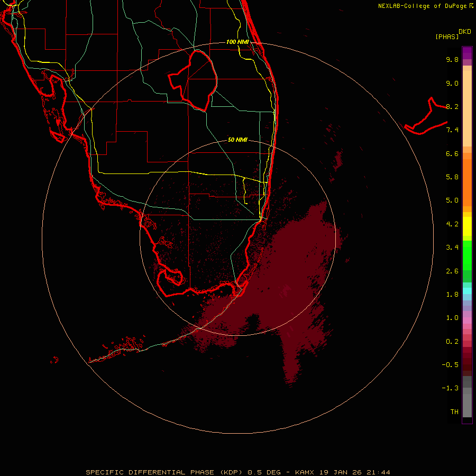Viewport: 476px width, 476px height.
Task: Click the -1.3 scale value
Action: pyautogui.click(x=450, y=388)
